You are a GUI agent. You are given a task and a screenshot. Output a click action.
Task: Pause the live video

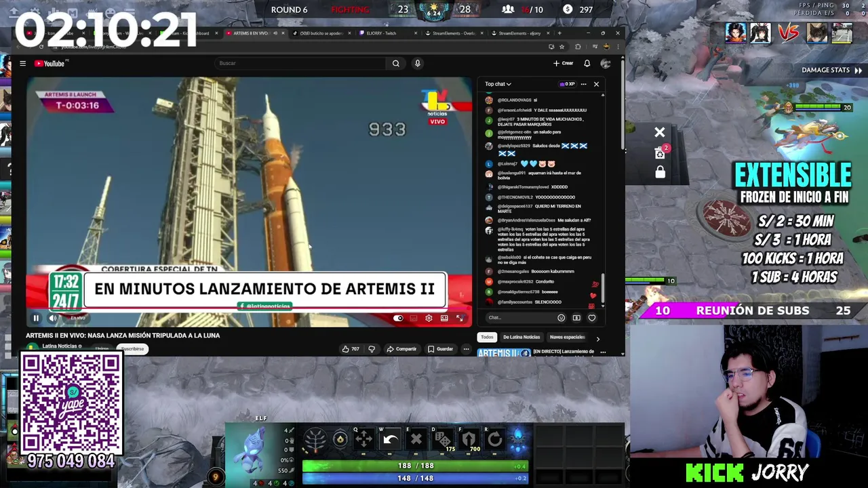point(36,318)
